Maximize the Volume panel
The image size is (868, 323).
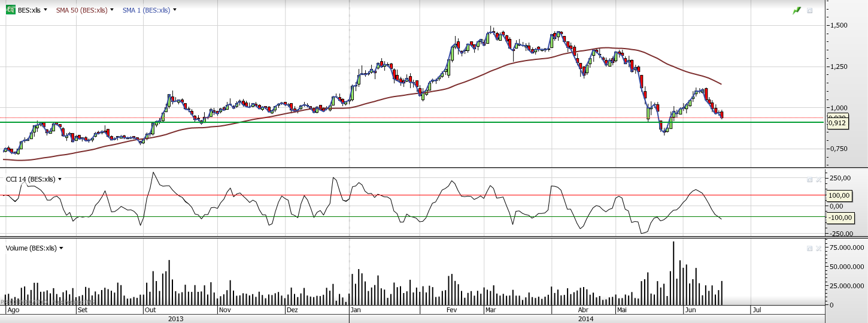coord(809,248)
